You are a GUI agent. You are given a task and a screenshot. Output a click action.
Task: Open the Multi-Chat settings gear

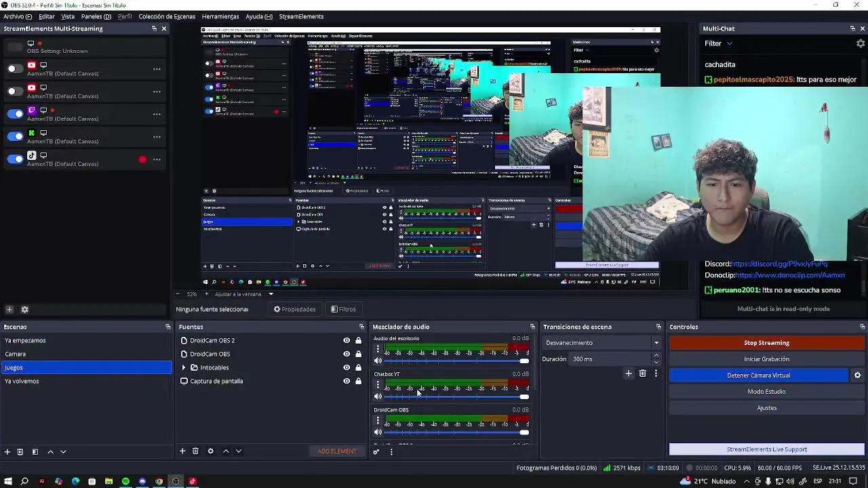(x=861, y=43)
